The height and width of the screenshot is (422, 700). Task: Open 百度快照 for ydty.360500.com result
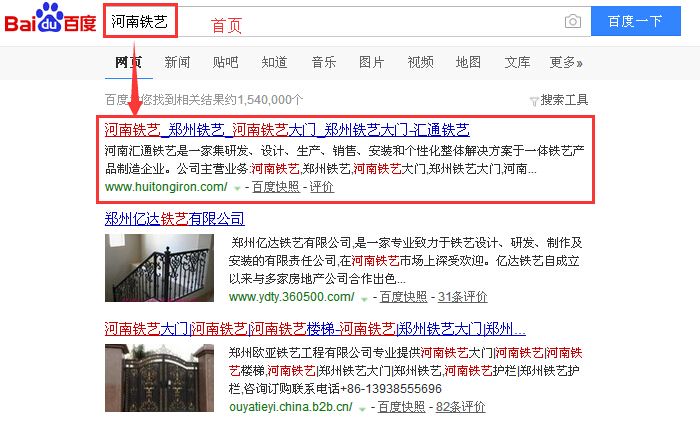(403, 297)
